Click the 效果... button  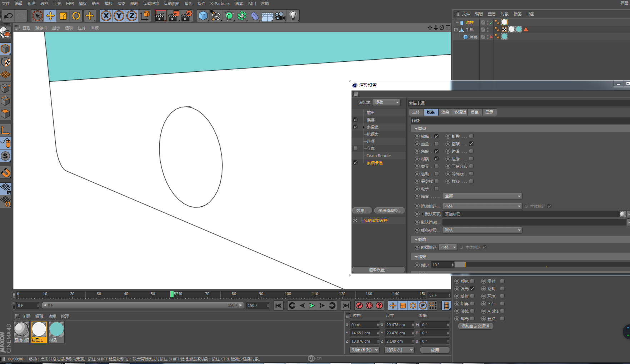pyautogui.click(x=362, y=211)
